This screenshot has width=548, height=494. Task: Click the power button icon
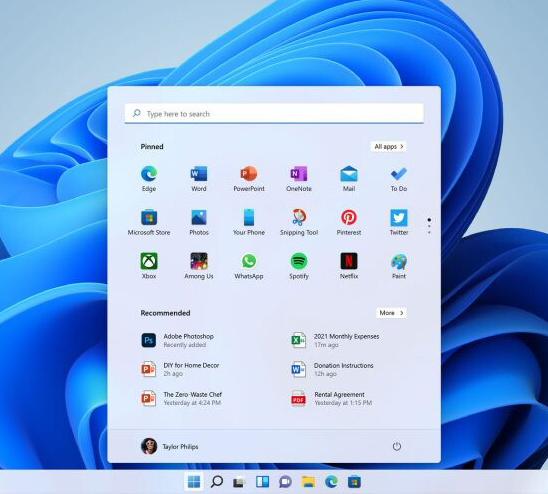(397, 446)
